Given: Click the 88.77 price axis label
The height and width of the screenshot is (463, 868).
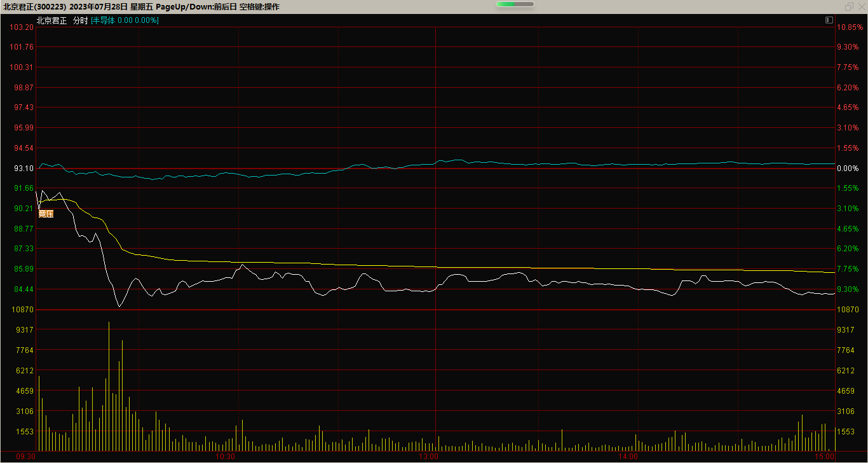Looking at the screenshot, I should (24, 229).
